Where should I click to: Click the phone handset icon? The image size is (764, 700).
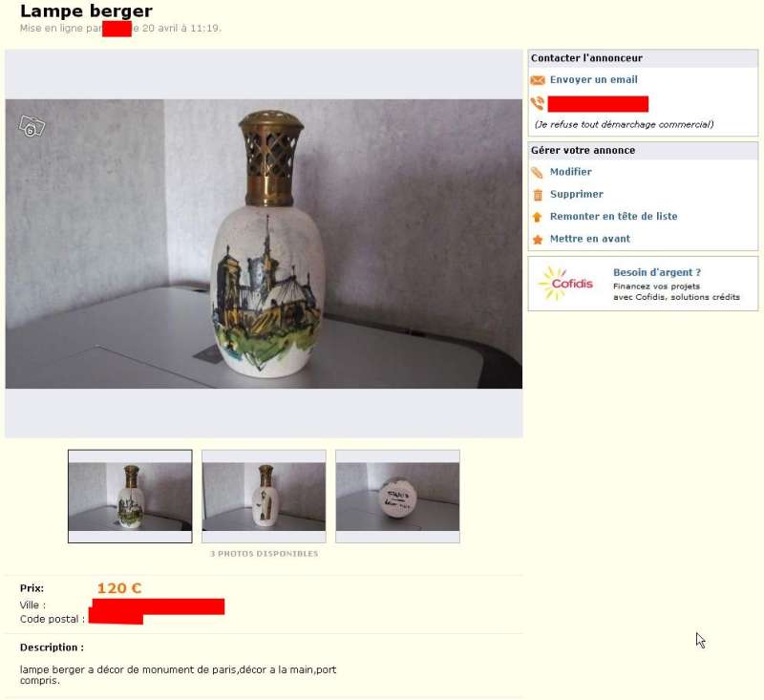[538, 103]
